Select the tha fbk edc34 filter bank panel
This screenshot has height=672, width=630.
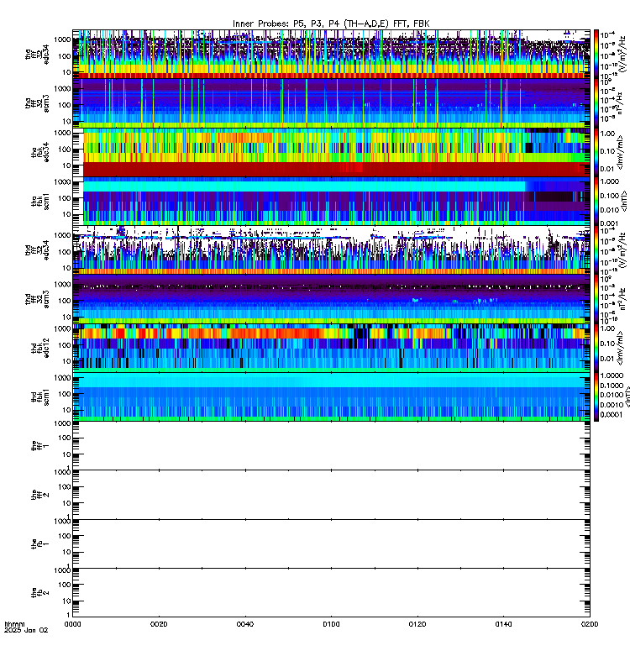(x=331, y=152)
